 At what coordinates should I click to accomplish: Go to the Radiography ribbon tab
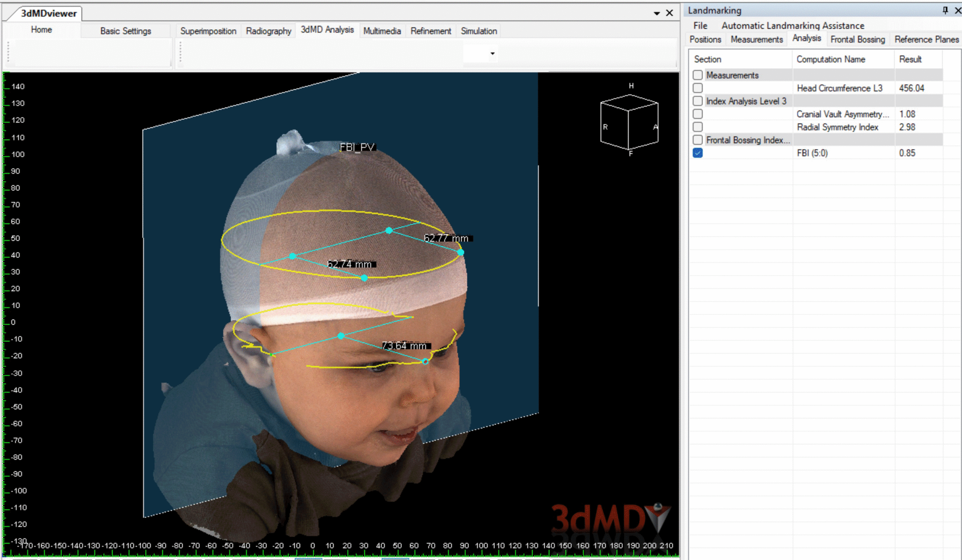[268, 31]
